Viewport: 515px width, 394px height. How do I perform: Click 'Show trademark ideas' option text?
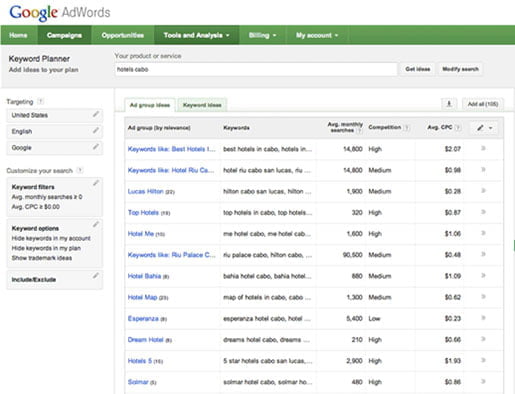point(42,258)
